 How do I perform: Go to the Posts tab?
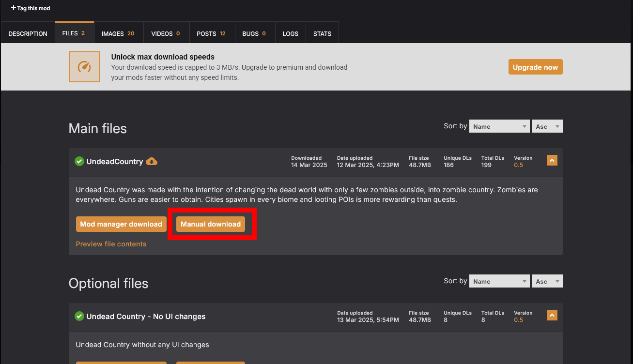[211, 33]
